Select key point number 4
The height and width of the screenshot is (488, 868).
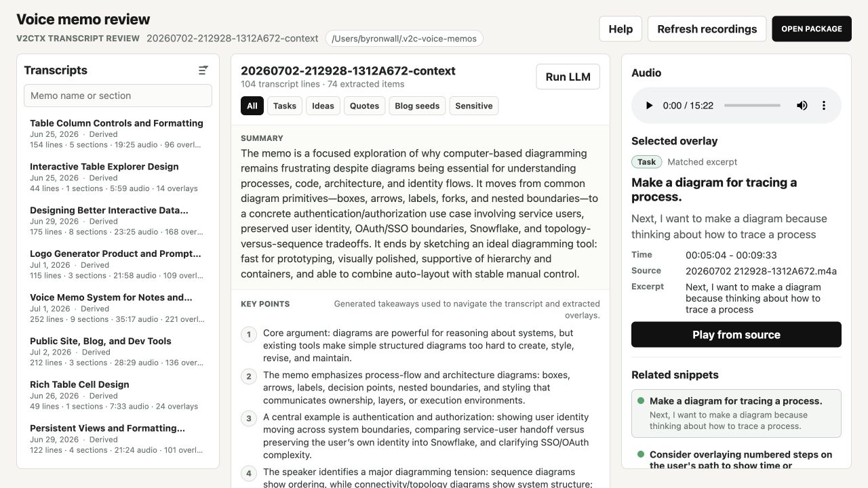click(419, 478)
